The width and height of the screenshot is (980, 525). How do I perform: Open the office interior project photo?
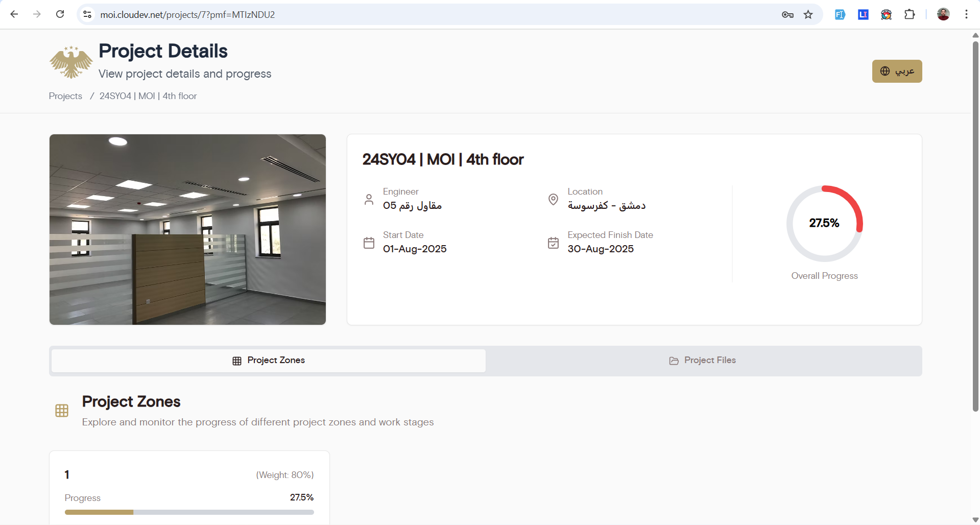[187, 229]
